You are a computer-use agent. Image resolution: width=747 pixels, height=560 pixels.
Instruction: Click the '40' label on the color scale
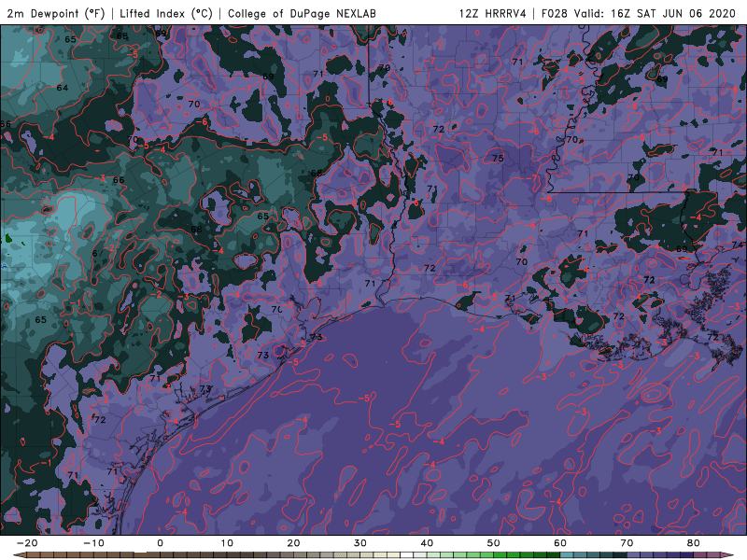point(427,543)
